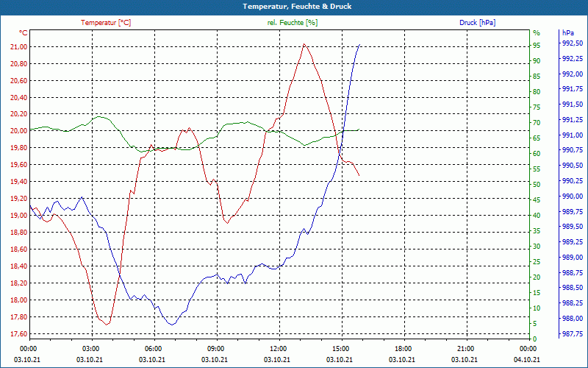
Task: Click the 18,80 temperature axis value
Action: [19, 233]
